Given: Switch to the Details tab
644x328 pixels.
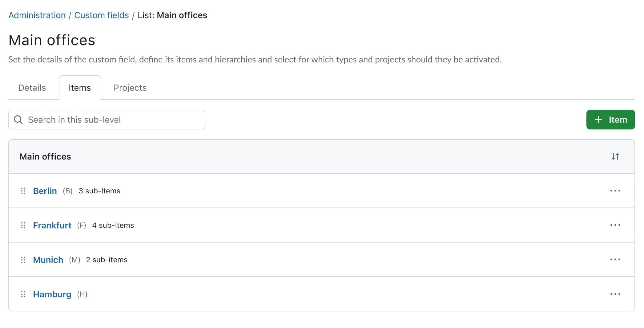Looking at the screenshot, I should click(32, 88).
